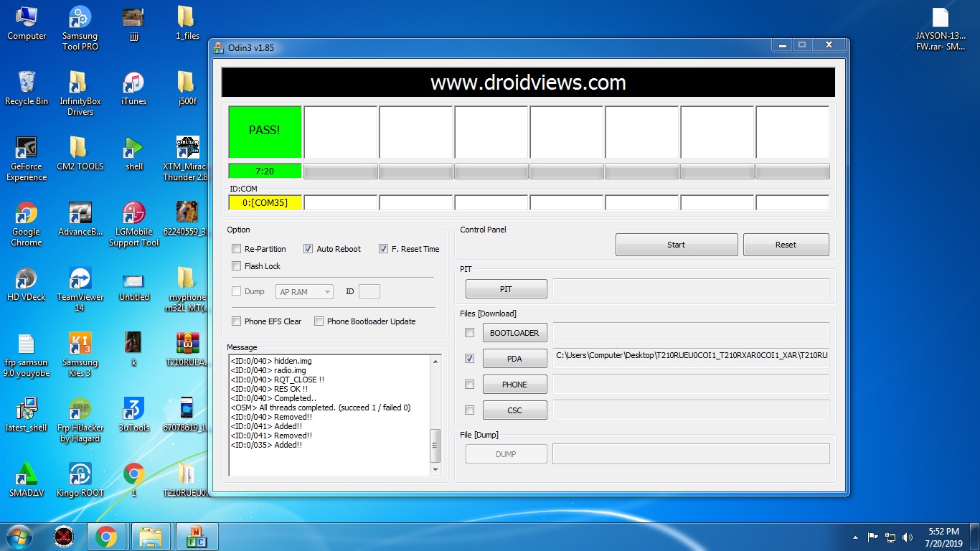Click the "RES OK !!" log line
The height and width of the screenshot is (551, 980).
point(269,389)
